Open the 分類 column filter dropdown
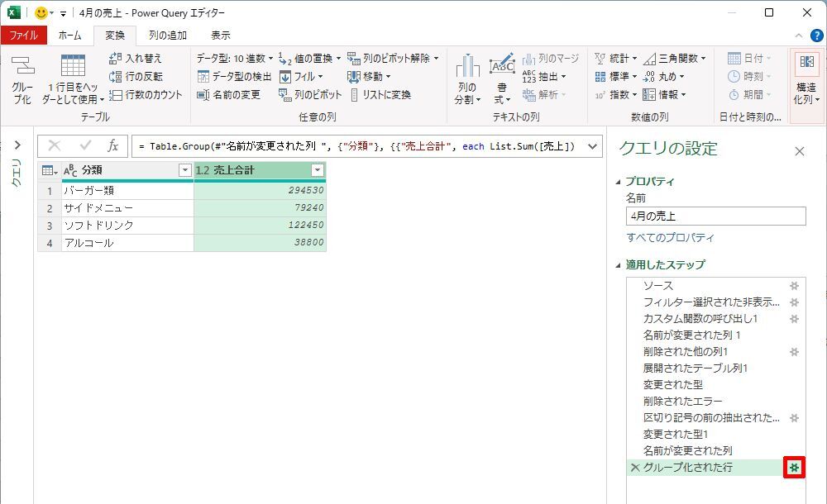Screen dimensions: 827x504 pos(184,170)
